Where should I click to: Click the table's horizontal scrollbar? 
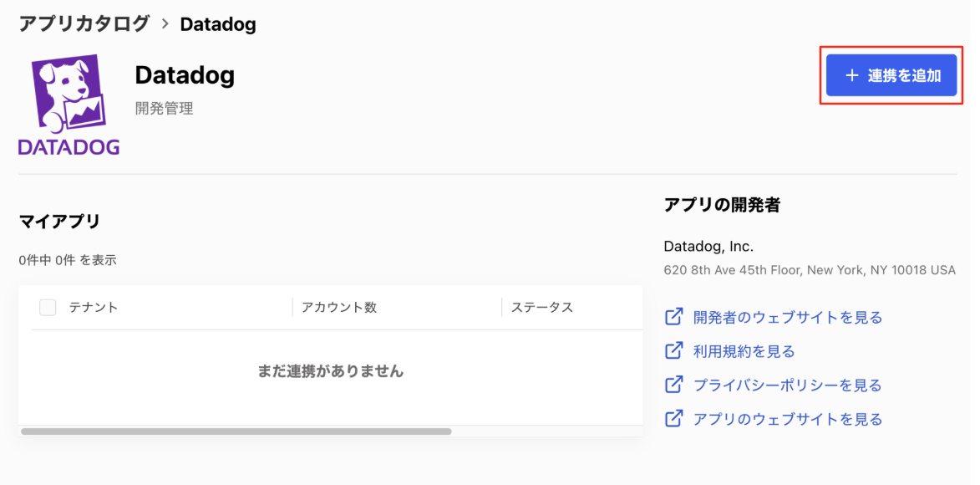click(236, 431)
